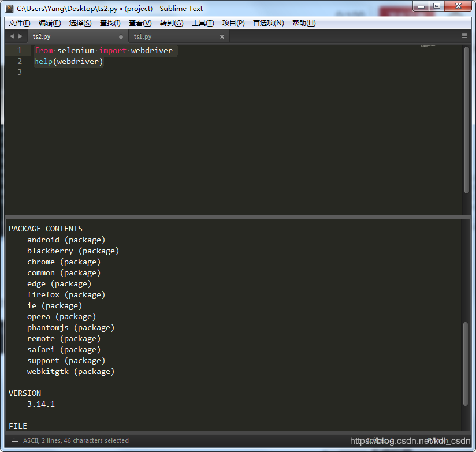Click the small status icon at bottom left

click(14, 440)
